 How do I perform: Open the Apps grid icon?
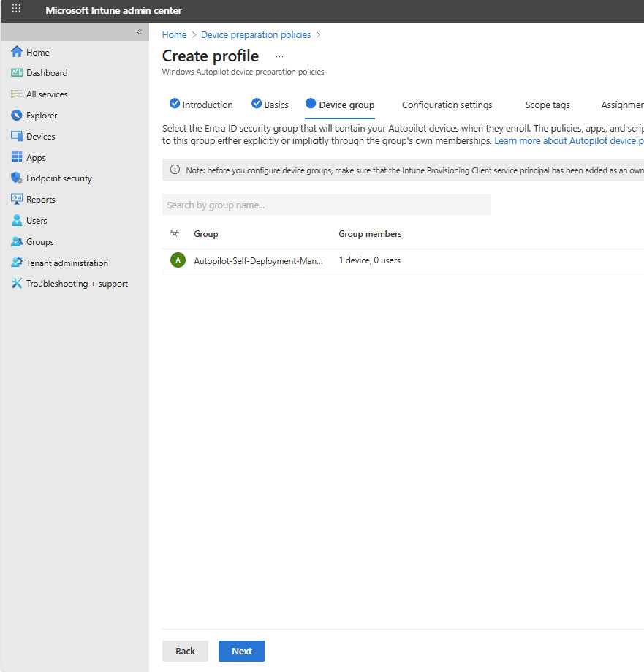point(17,158)
